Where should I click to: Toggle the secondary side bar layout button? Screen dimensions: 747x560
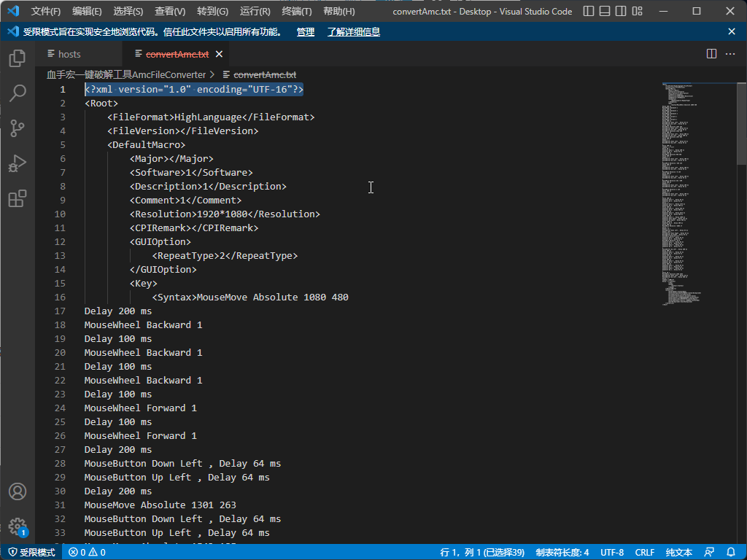tap(619, 12)
